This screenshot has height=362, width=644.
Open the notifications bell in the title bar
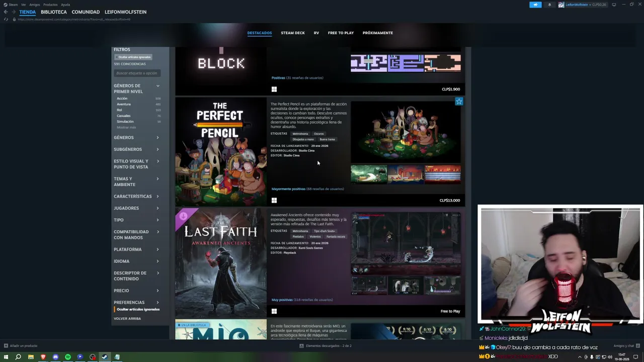click(x=549, y=5)
